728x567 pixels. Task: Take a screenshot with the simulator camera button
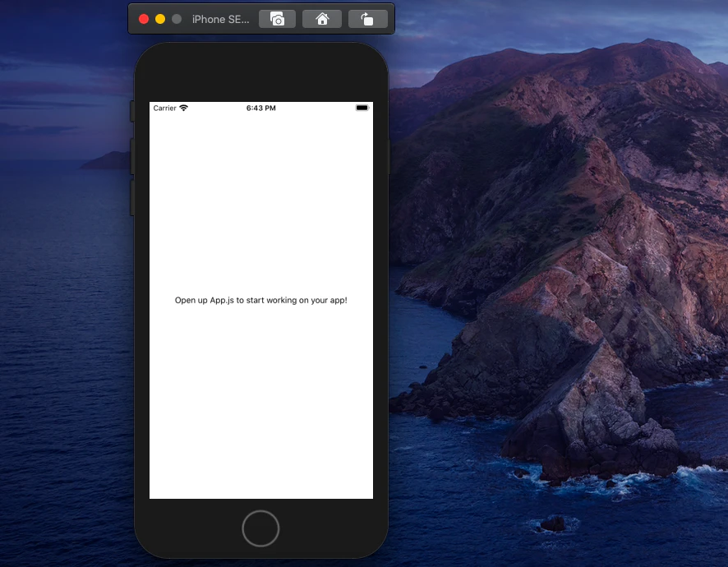(277, 19)
